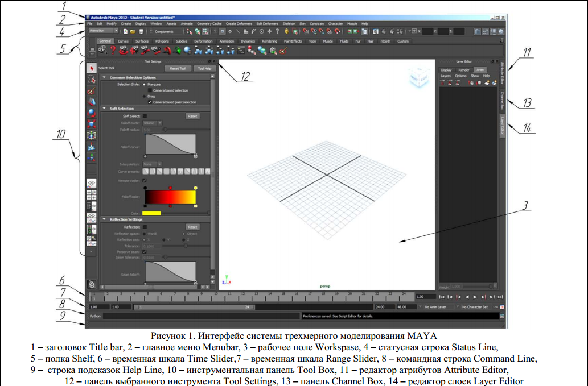
Task: Select the arrow Select Tool in Tool Box
Action: [x=92, y=68]
